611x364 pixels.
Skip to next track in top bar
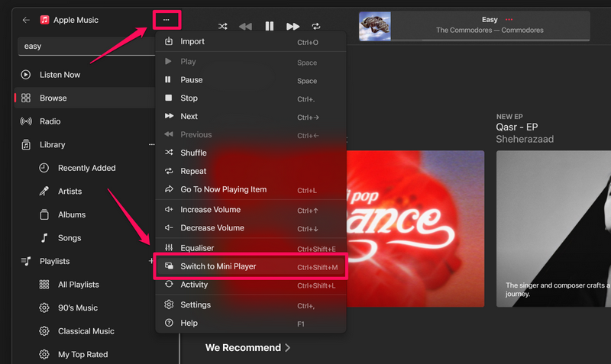[x=293, y=26]
